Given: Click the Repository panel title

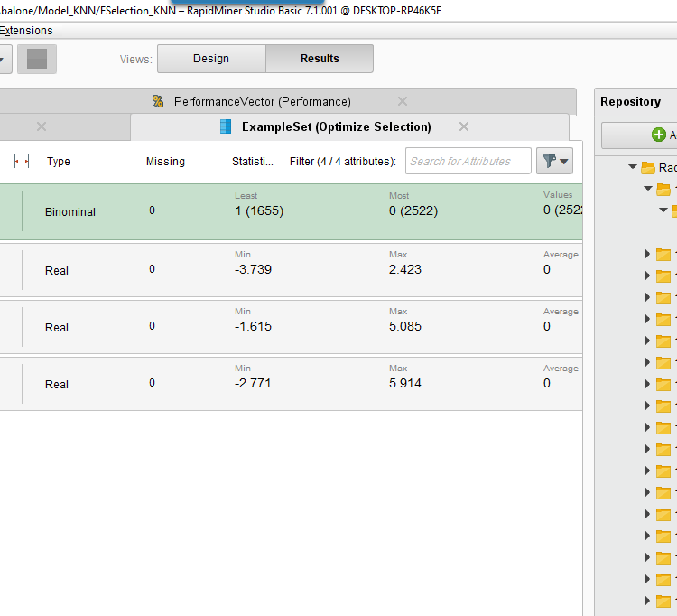Looking at the screenshot, I should [x=630, y=101].
